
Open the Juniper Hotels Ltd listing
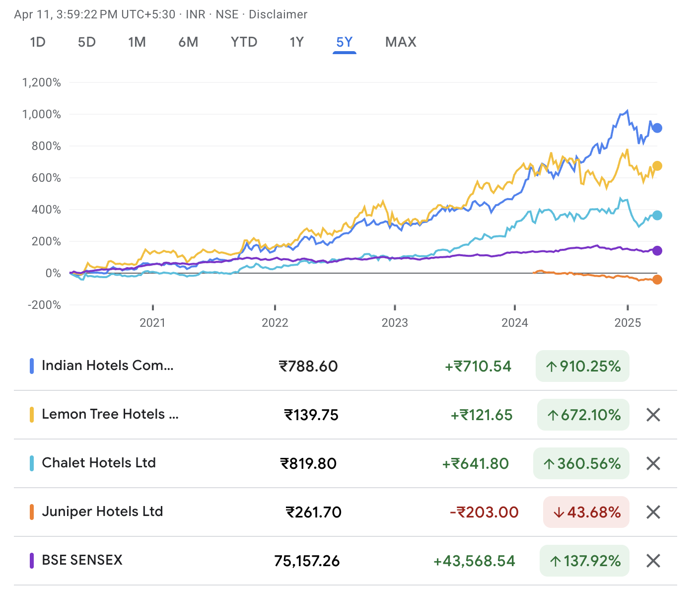click(102, 512)
